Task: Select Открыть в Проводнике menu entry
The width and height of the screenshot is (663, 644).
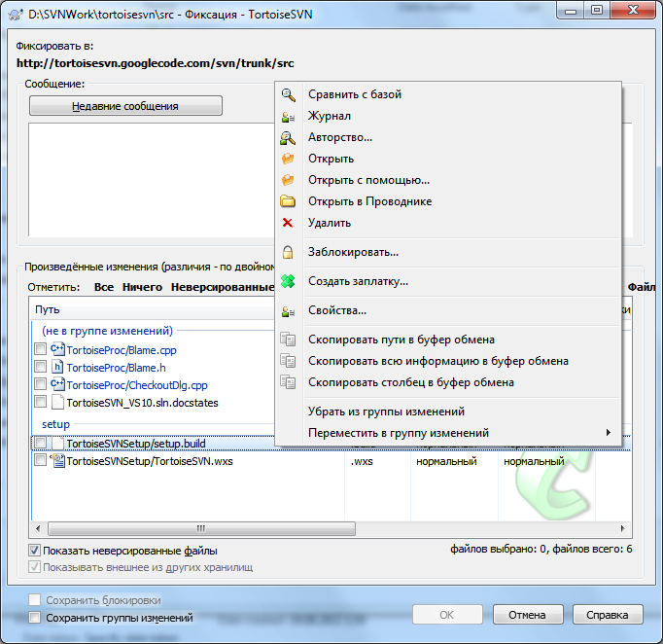Action: coord(448,201)
